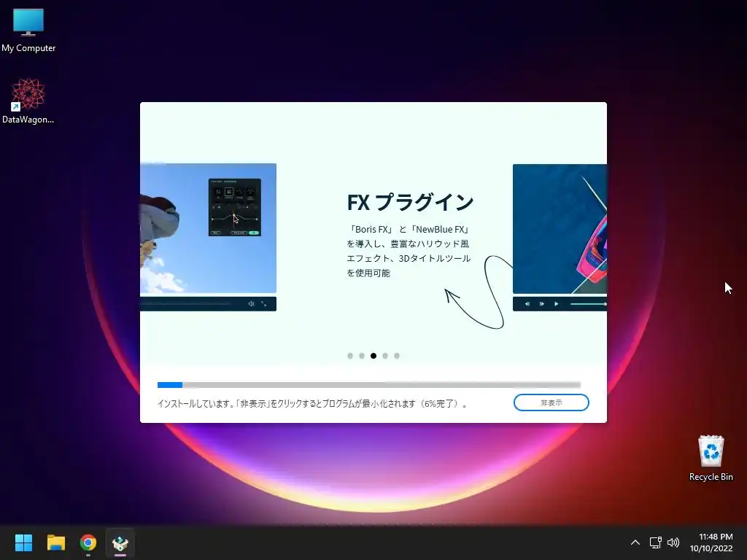Viewport: 747px width, 560px height.
Task: Click the installer icon in taskbar
Action: point(120,542)
